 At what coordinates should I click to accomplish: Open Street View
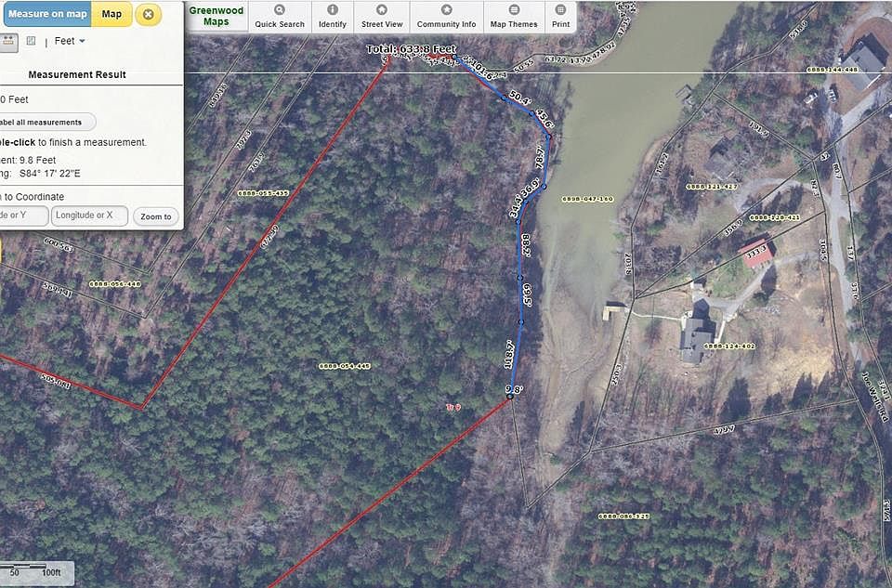[382, 17]
